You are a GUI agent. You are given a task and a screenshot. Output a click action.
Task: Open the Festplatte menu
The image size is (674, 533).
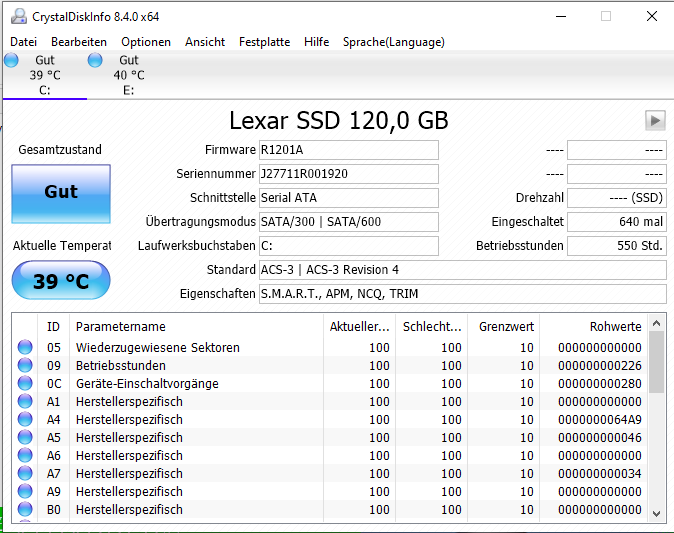pyautogui.click(x=264, y=42)
